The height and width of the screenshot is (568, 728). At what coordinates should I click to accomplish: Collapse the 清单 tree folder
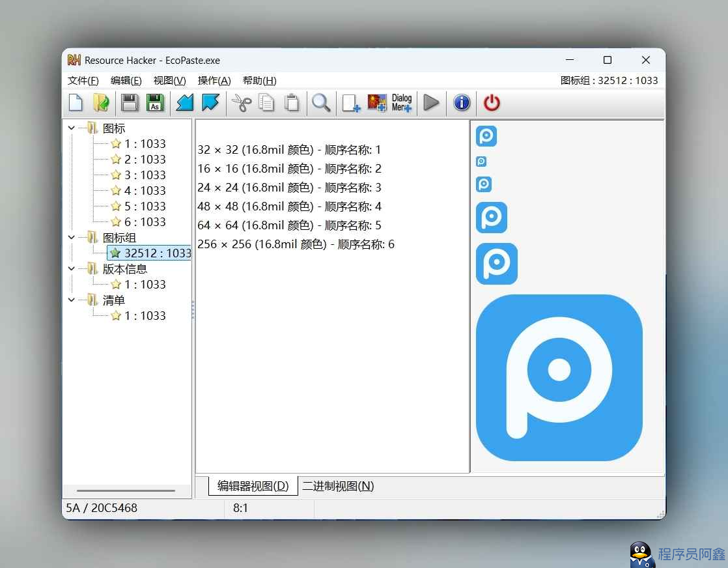pos(72,300)
